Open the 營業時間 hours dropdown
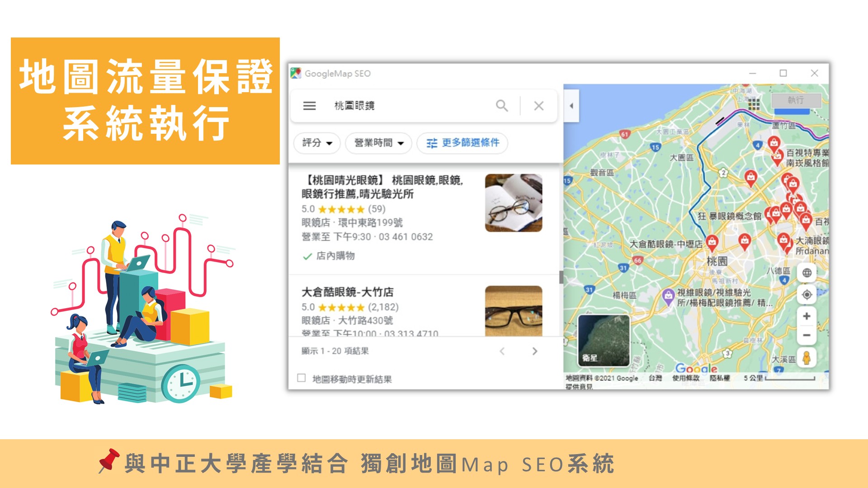 click(378, 143)
